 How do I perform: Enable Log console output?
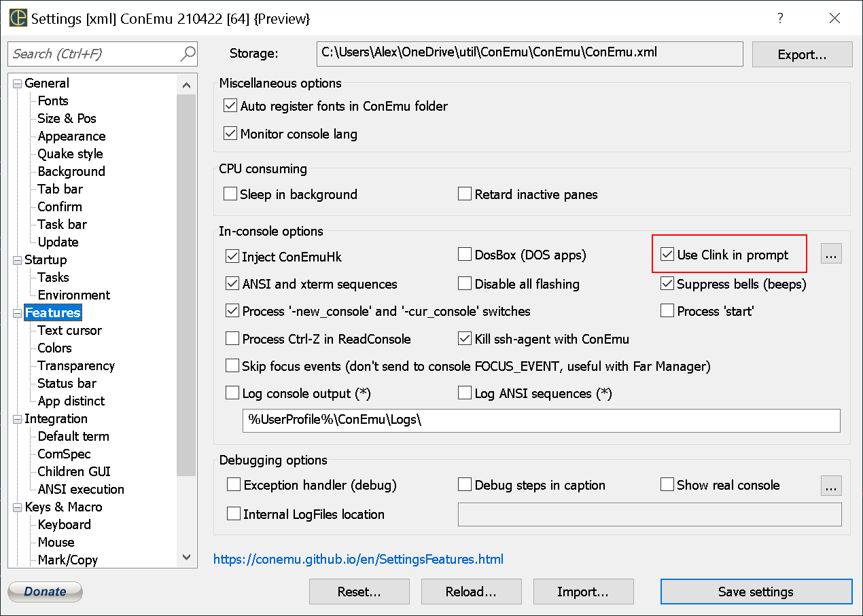point(232,393)
